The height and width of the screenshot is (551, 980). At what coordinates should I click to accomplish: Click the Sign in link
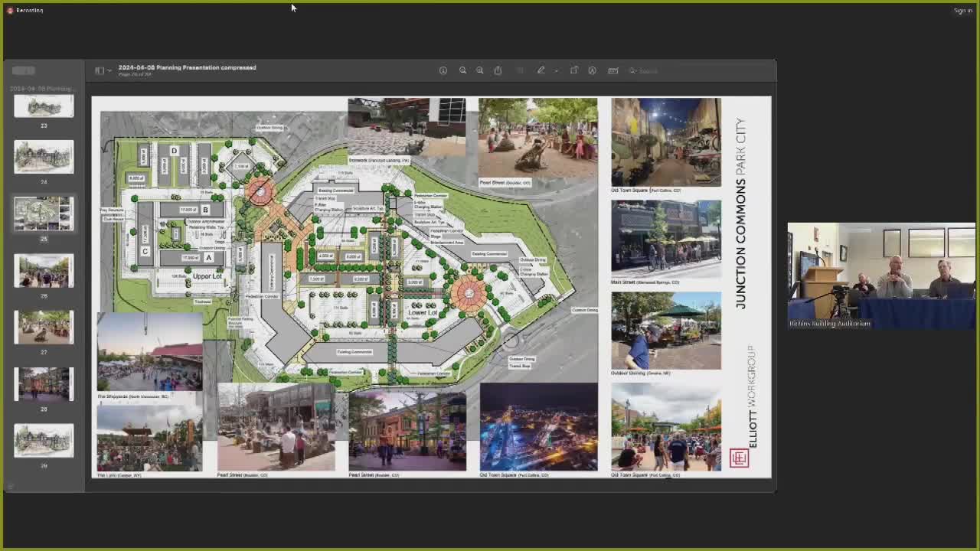963,10
